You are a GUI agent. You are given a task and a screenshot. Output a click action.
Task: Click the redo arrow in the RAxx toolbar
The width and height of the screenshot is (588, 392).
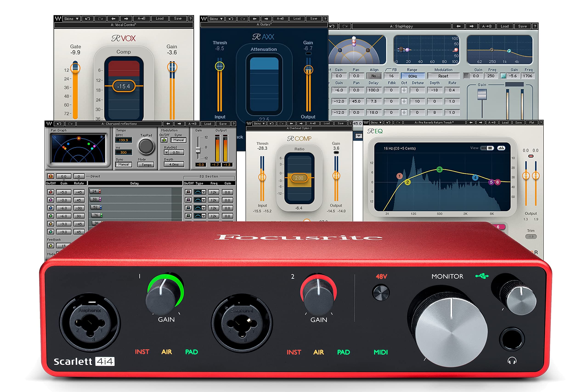243,19
